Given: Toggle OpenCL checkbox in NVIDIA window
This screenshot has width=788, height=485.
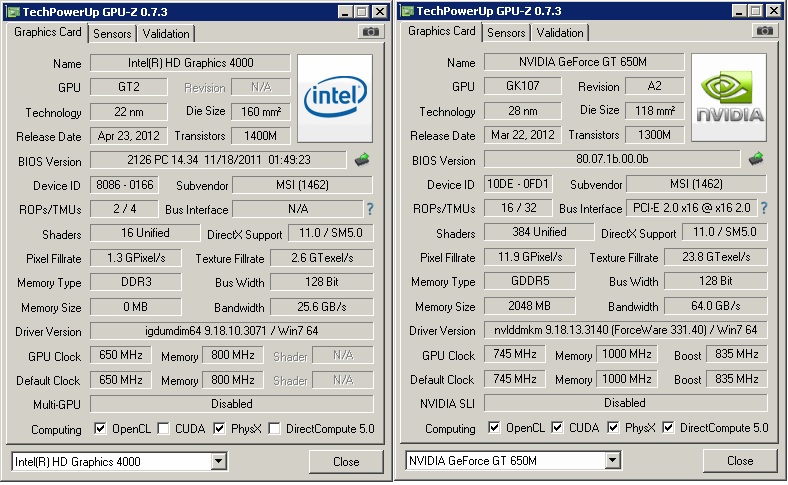Looking at the screenshot, I should (x=495, y=428).
